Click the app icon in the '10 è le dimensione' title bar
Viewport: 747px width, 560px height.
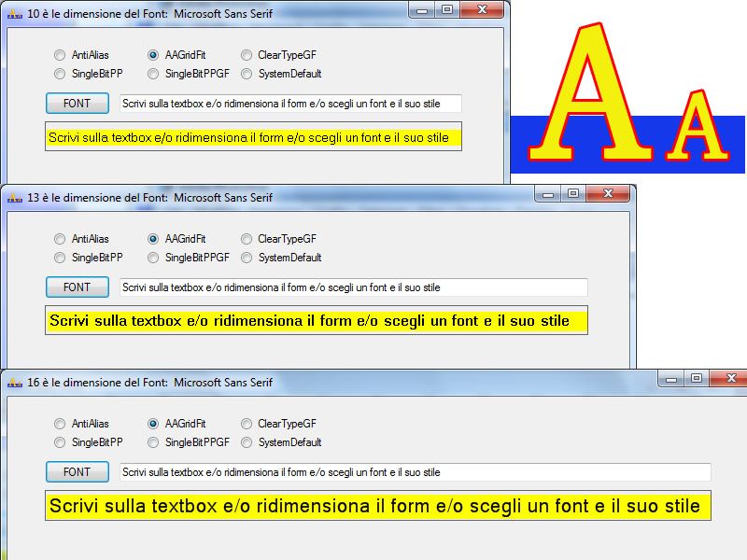pyautogui.click(x=15, y=14)
